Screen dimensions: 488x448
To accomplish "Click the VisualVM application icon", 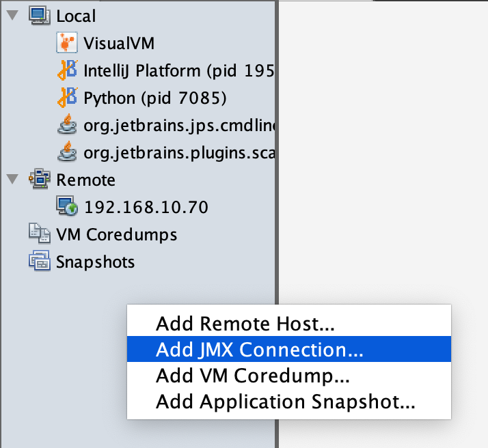I will 66,43.
